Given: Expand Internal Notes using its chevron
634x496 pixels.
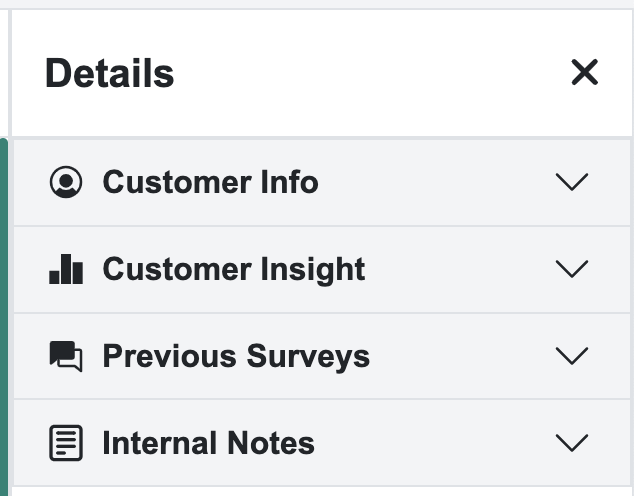Looking at the screenshot, I should pos(572,443).
